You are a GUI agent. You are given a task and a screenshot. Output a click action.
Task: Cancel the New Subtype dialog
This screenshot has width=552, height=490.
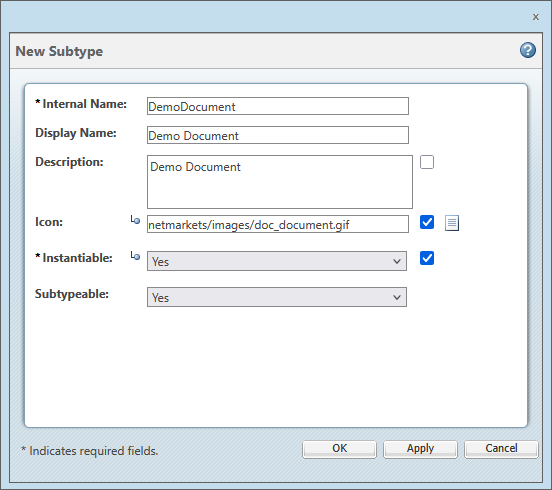(x=501, y=449)
